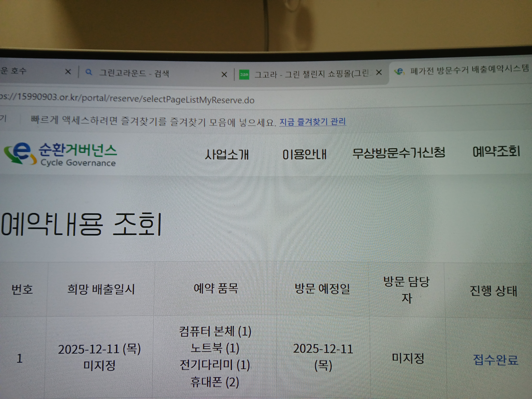Click the 접수완료 status link
This screenshot has height=399, width=532.
click(495, 360)
